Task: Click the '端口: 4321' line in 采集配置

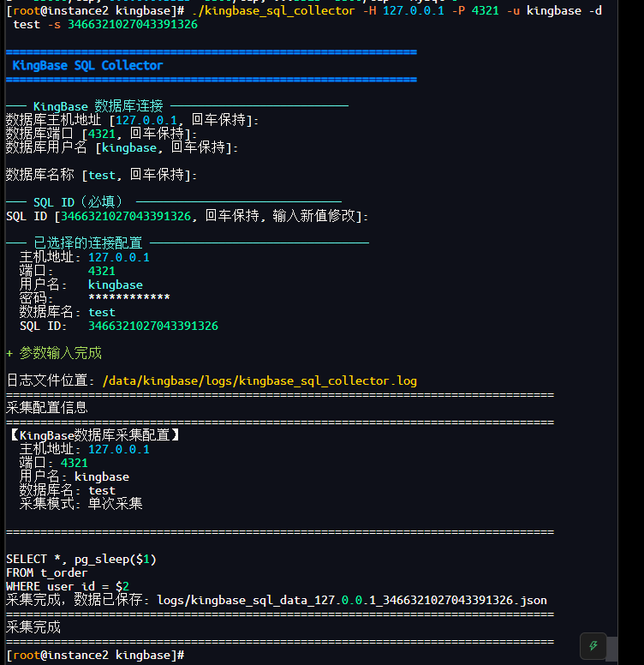Action: pos(53,463)
